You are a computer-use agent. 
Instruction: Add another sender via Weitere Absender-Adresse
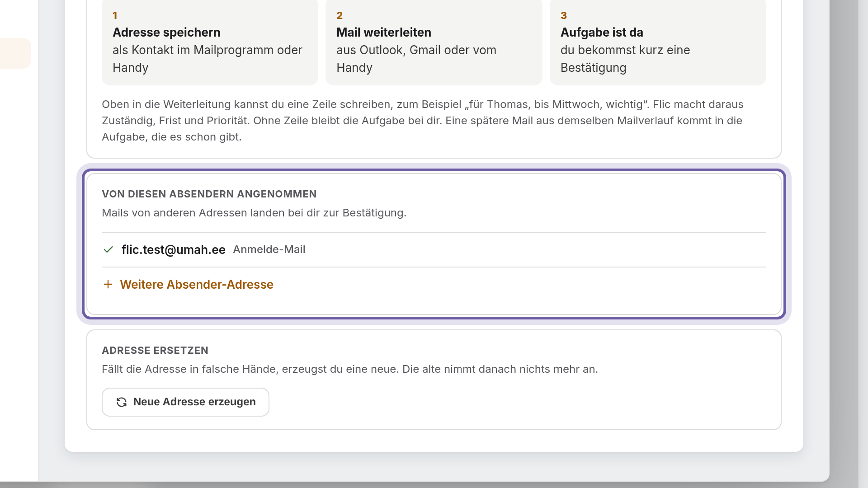pyautogui.click(x=188, y=284)
